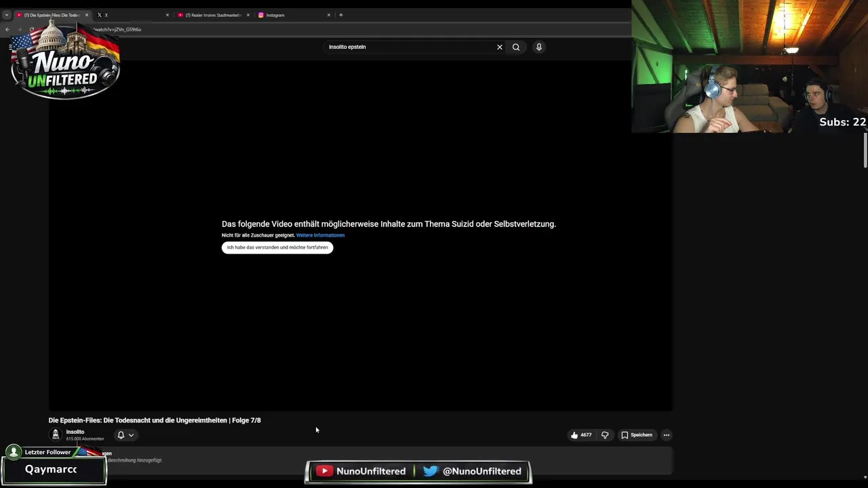
Task: Close the X browser tab
Action: (167, 15)
